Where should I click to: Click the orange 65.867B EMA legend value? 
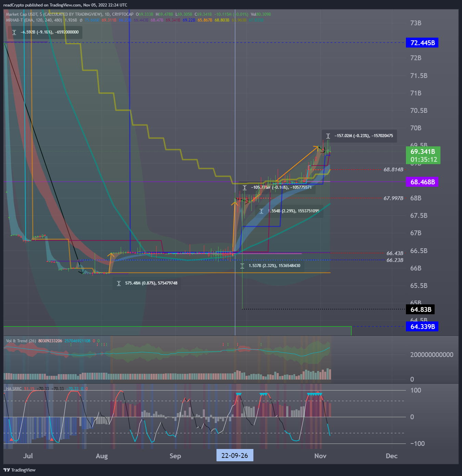(205, 20)
